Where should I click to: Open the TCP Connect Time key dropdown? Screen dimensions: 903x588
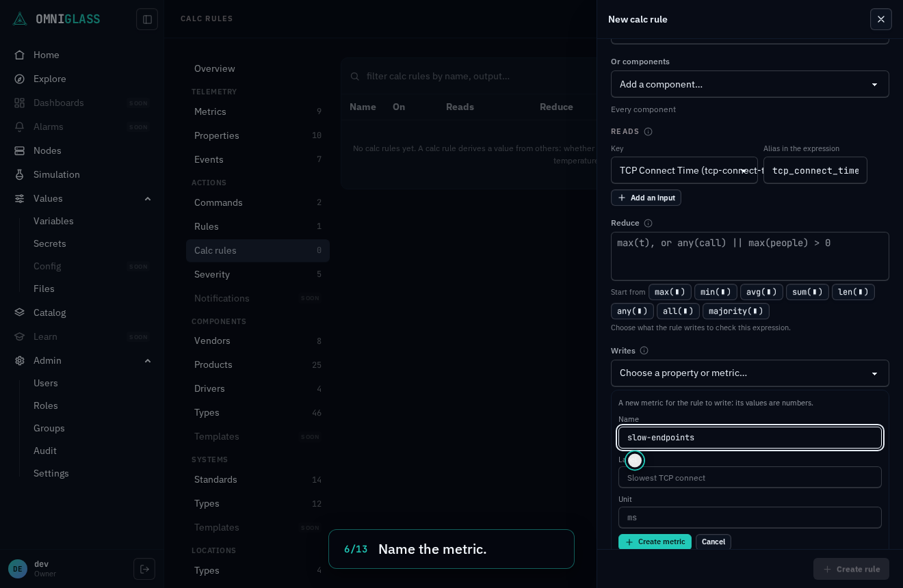click(x=684, y=170)
